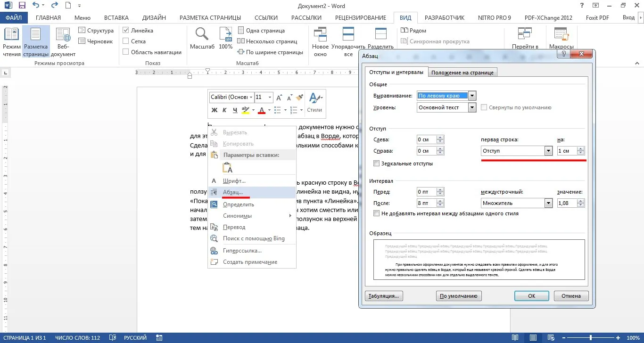Enable Область навигации checkbox
Screen dimensions: 644x343
(126, 52)
